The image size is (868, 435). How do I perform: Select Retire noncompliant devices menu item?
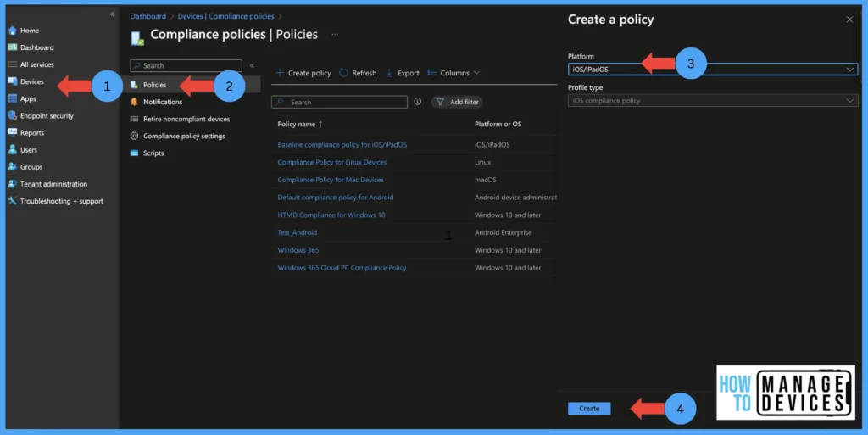pyautogui.click(x=186, y=119)
